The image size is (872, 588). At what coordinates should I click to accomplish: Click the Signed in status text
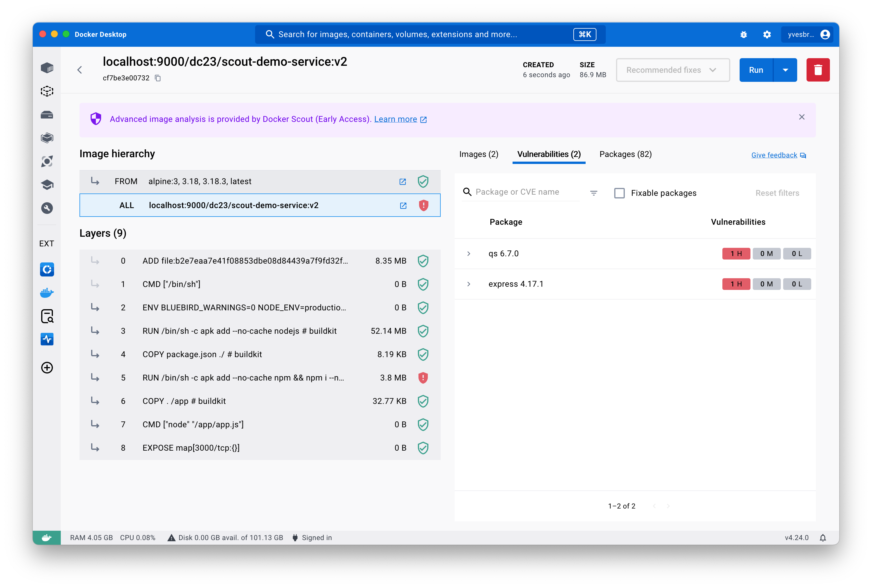pyautogui.click(x=317, y=538)
